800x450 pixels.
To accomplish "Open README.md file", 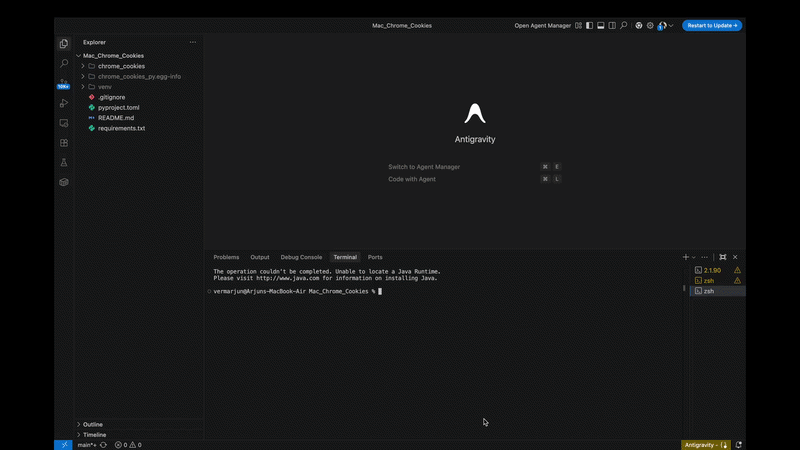I will (116, 118).
